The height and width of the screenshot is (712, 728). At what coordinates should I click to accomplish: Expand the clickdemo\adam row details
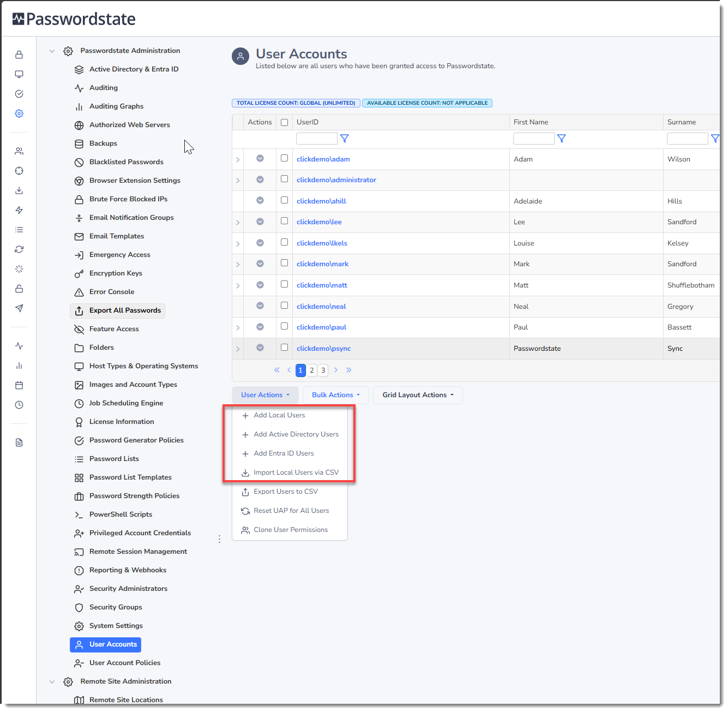click(x=238, y=160)
